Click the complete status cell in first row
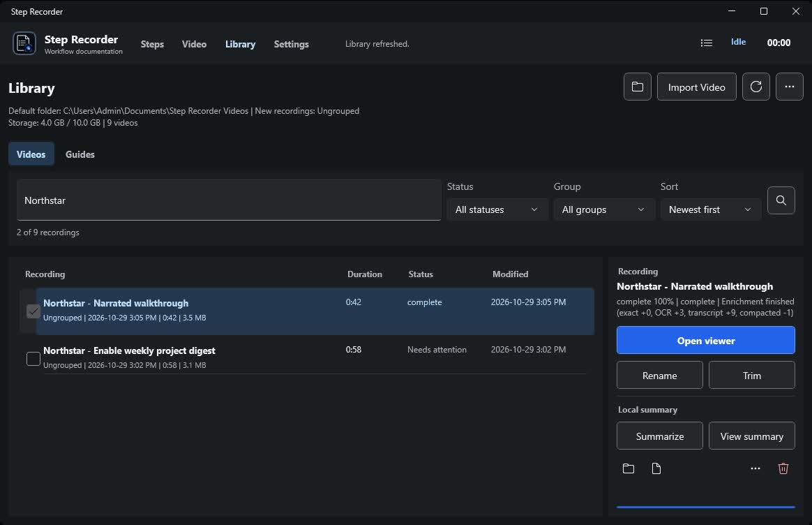 click(x=425, y=302)
